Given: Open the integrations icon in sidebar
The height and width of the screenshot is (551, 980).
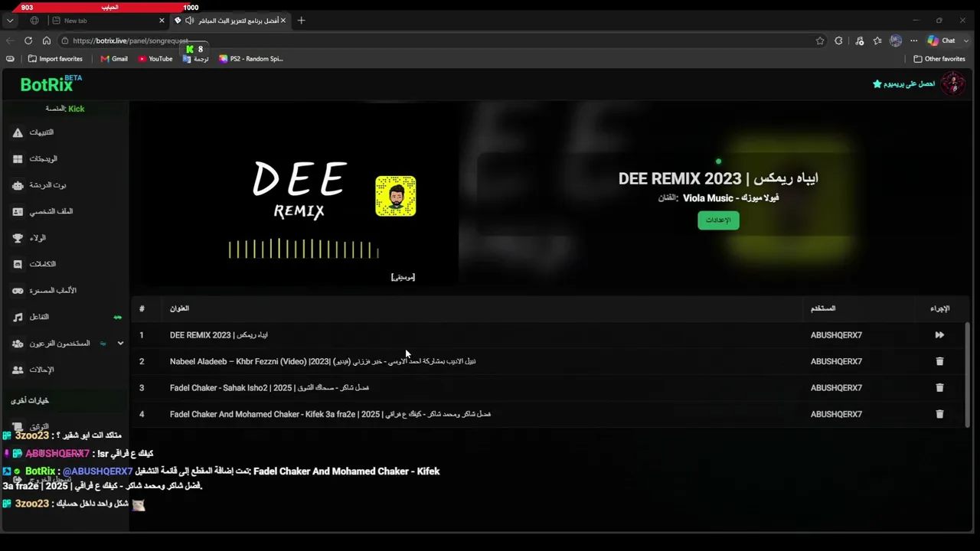Looking at the screenshot, I should pyautogui.click(x=18, y=264).
